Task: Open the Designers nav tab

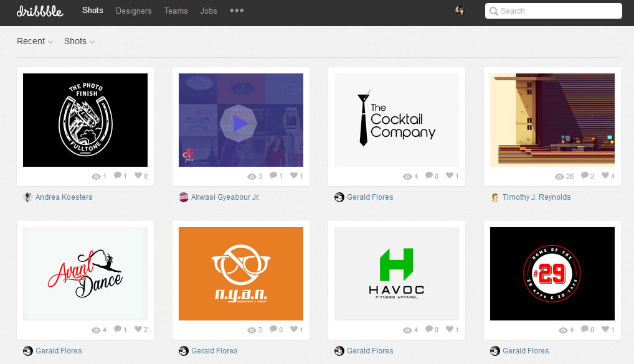Action: point(133,11)
